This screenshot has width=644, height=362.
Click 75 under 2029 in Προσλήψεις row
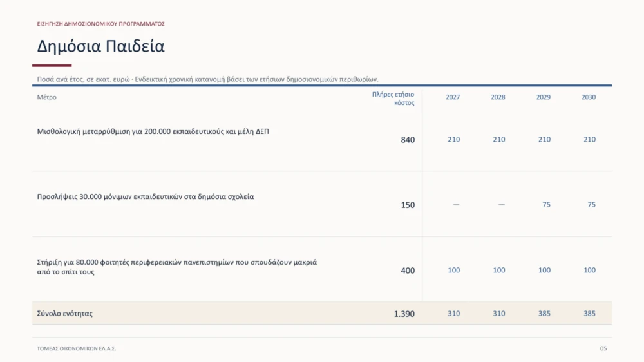click(x=546, y=205)
